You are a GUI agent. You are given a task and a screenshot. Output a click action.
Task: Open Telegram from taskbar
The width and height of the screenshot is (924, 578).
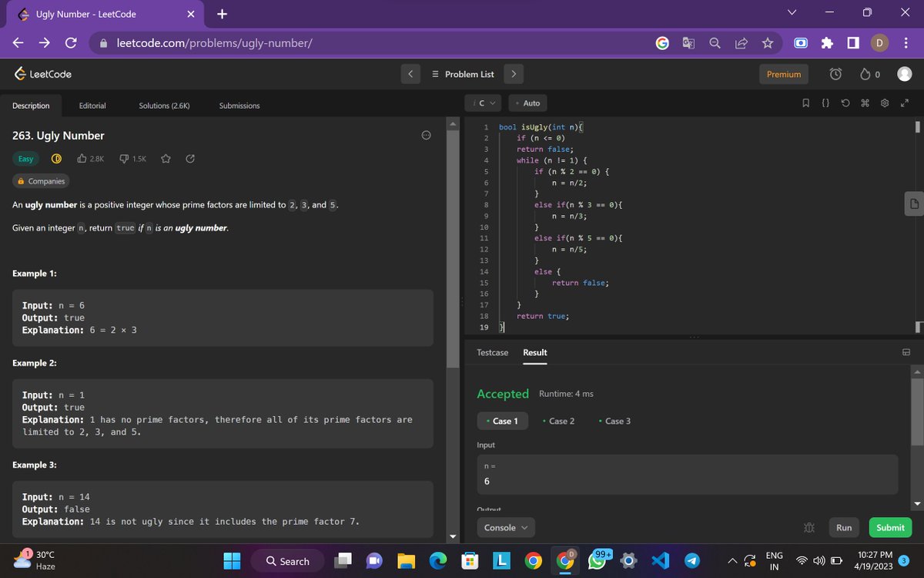point(692,562)
